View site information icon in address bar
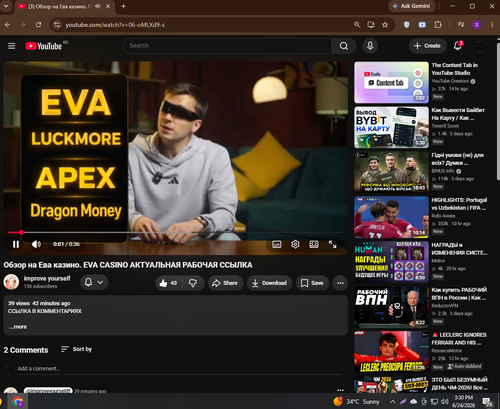 pos(57,25)
